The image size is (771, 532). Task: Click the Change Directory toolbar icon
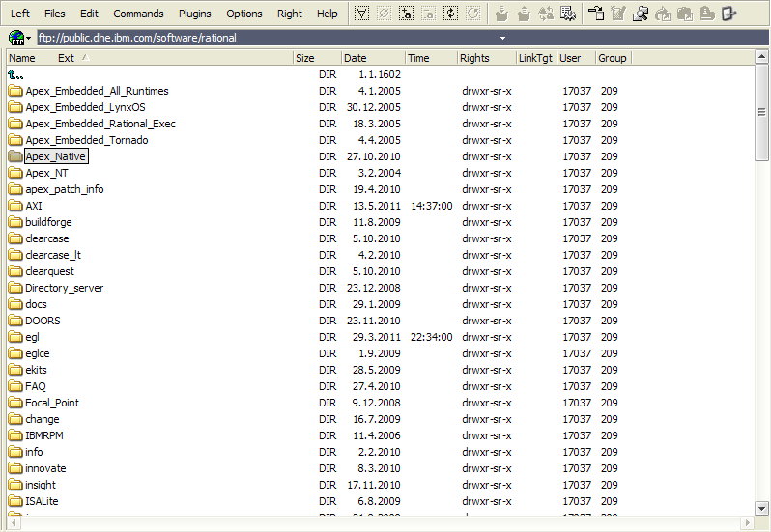596,14
